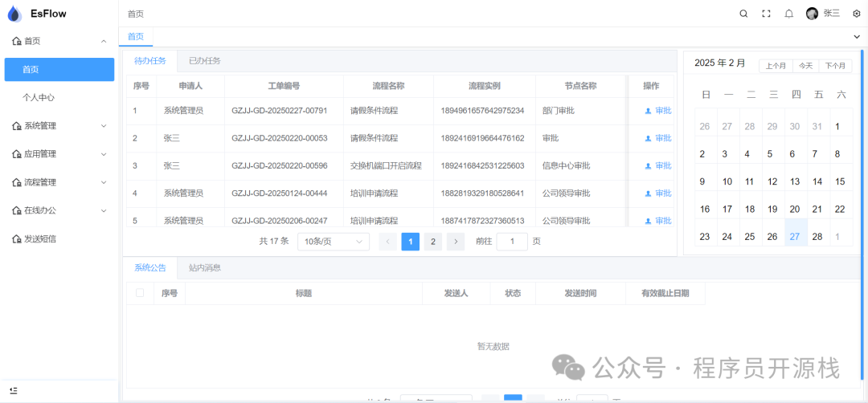The height and width of the screenshot is (403, 868).
Task: Click the 张三 username in header
Action: (832, 14)
